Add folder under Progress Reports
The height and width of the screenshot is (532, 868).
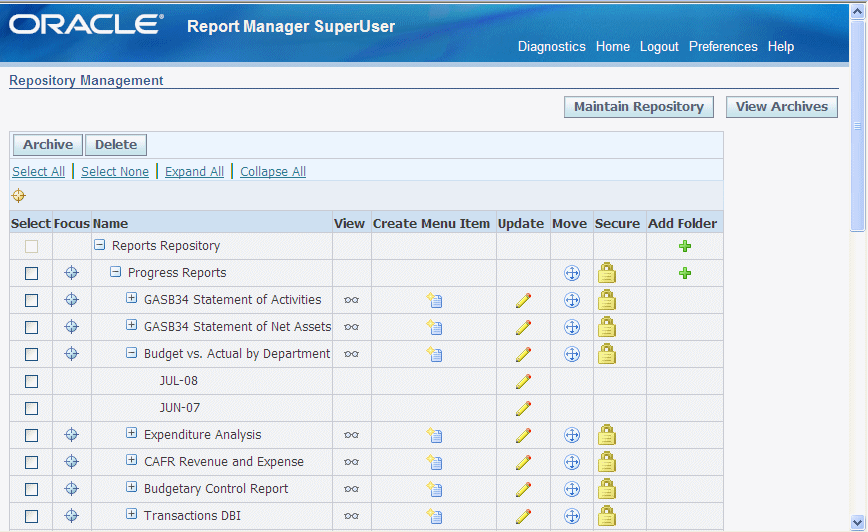(x=685, y=273)
